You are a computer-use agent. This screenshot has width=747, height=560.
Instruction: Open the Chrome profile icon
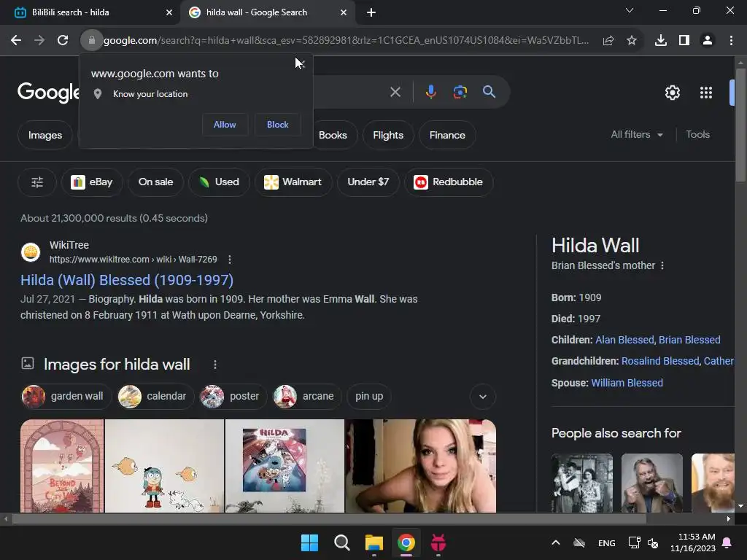click(x=708, y=41)
